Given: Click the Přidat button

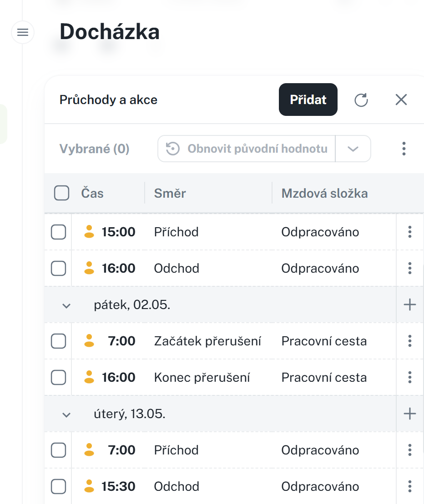Looking at the screenshot, I should tap(308, 100).
